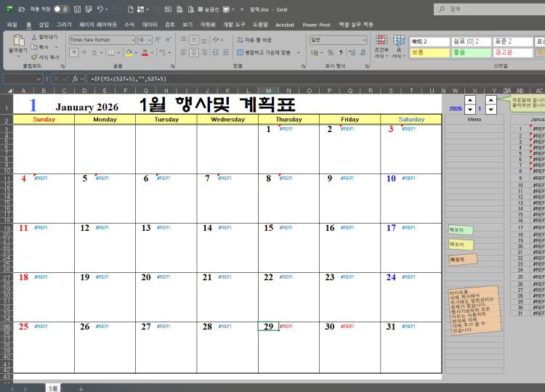The width and height of the screenshot is (545, 392).
Task: Open the quick access toolbar customize dropdown
Action: (242, 9)
